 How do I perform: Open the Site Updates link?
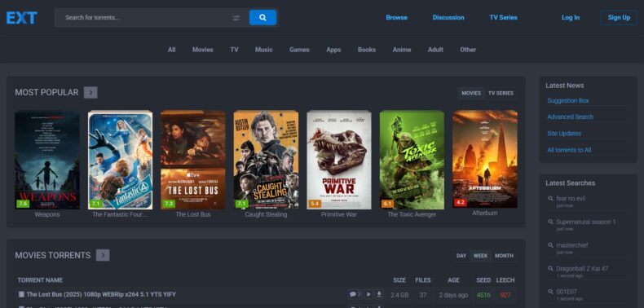coord(564,134)
